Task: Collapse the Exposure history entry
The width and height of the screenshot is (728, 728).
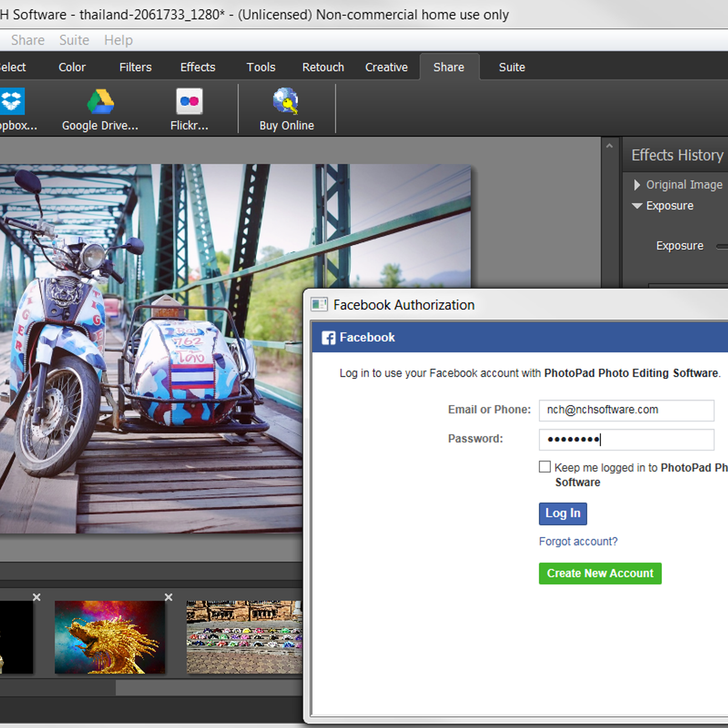Action: point(637,206)
